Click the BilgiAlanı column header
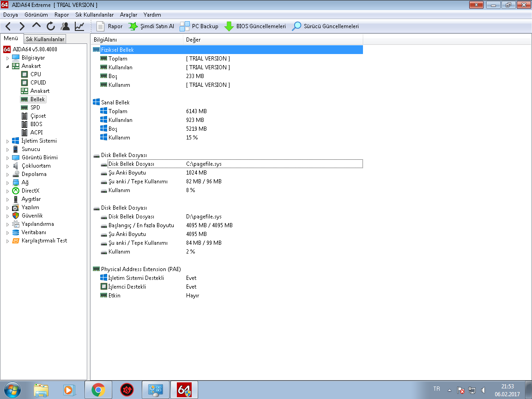This screenshot has width=532, height=399. [x=137, y=40]
